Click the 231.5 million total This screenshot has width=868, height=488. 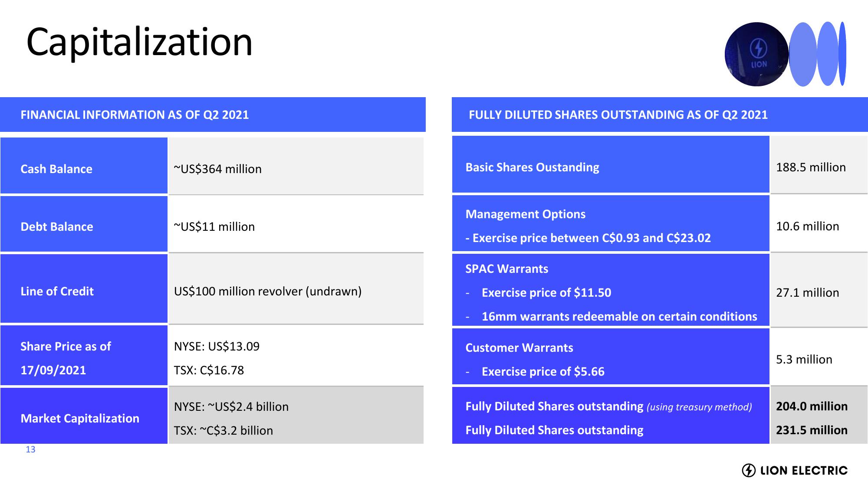[x=812, y=430]
